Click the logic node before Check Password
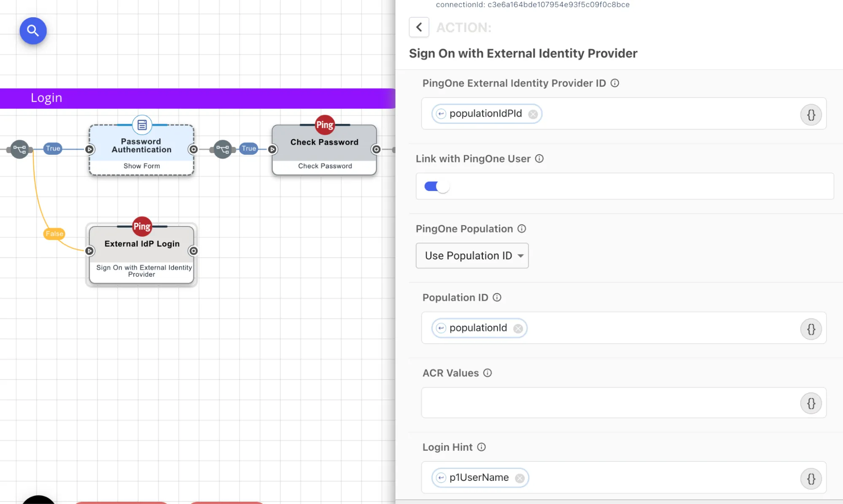 [223, 149]
